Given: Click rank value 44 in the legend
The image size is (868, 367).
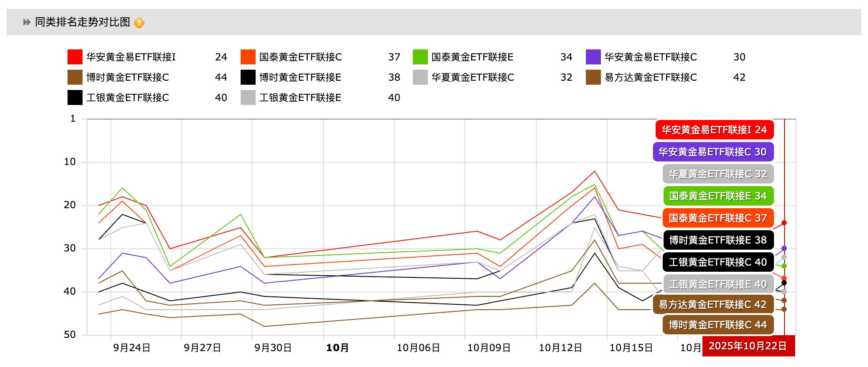Looking at the screenshot, I should 221,77.
